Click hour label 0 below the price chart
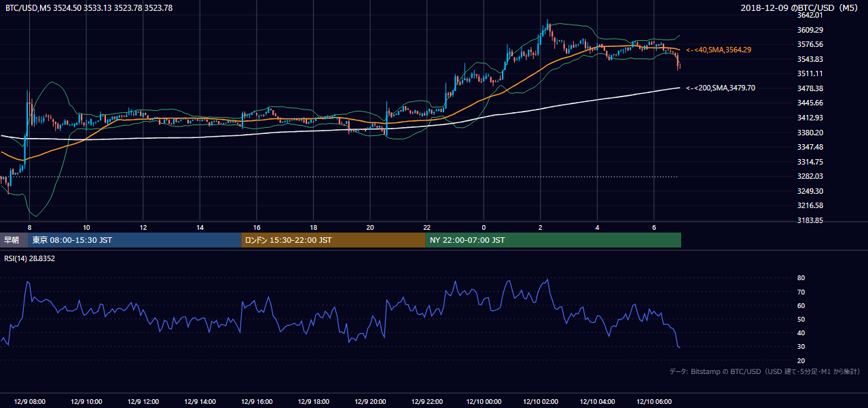This screenshot has height=408, width=868. (484, 227)
